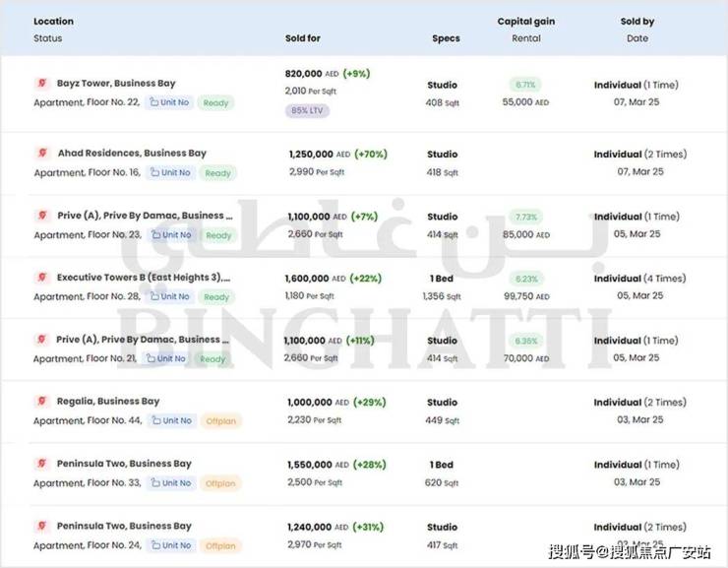Open the Ahad Residences, Business Bay listing
This screenshot has height=568, width=728.
click(132, 153)
